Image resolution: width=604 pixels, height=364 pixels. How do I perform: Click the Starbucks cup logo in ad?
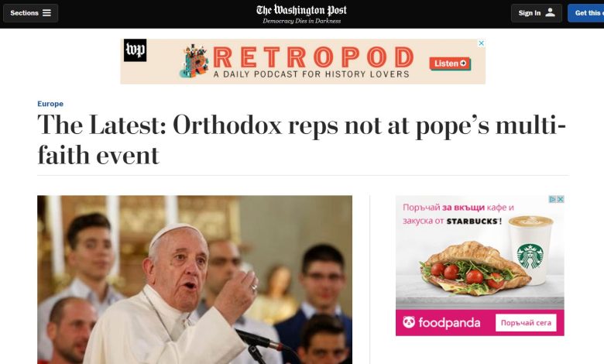(530, 256)
